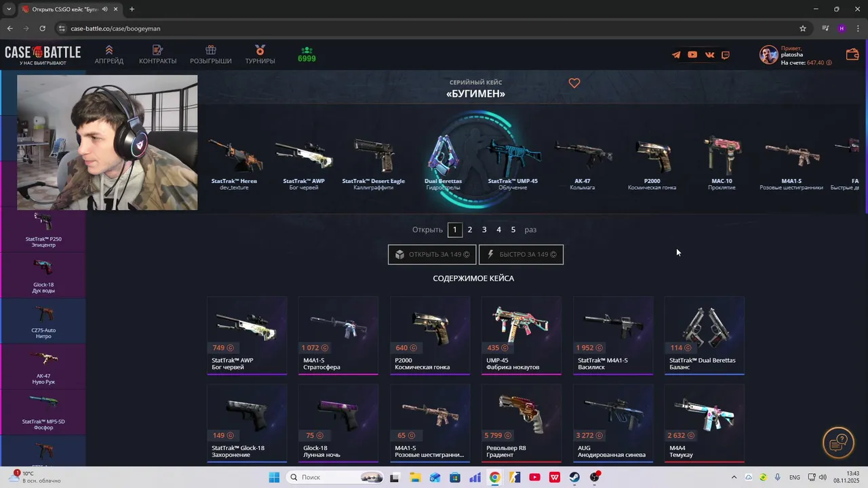868x488 pixels.
Task: Open the Telegram social link icon
Action: [x=676, y=55]
